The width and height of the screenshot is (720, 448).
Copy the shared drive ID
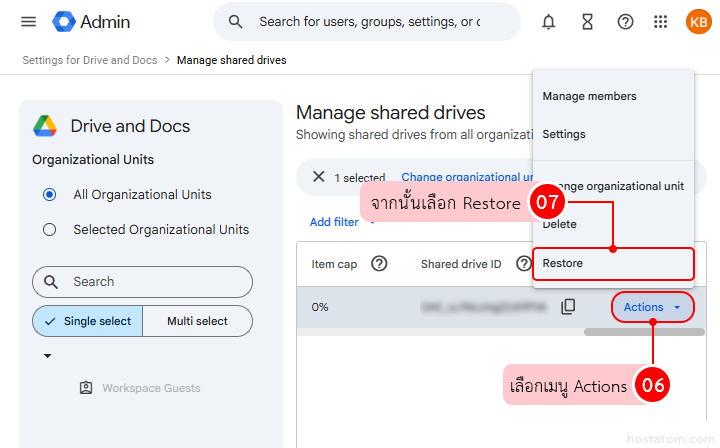click(x=568, y=307)
